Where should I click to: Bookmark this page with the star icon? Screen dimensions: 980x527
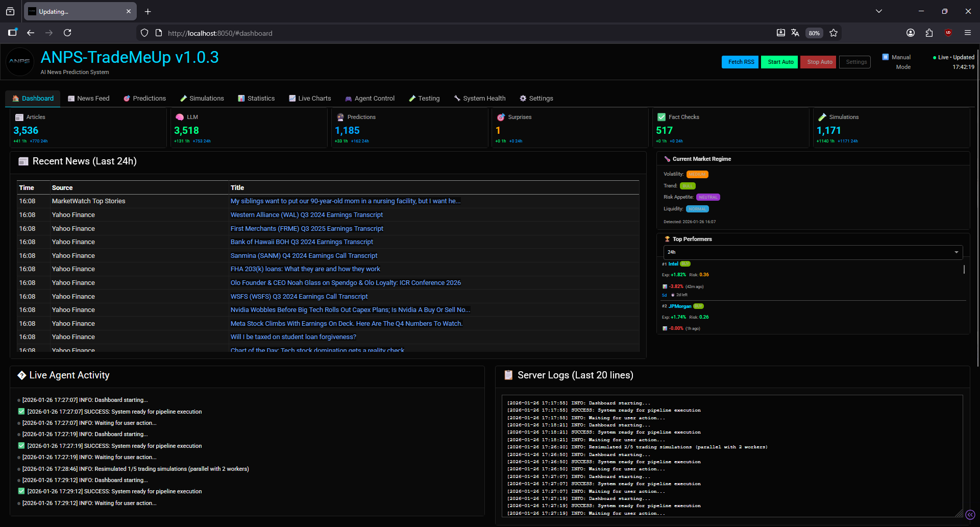[x=834, y=33]
